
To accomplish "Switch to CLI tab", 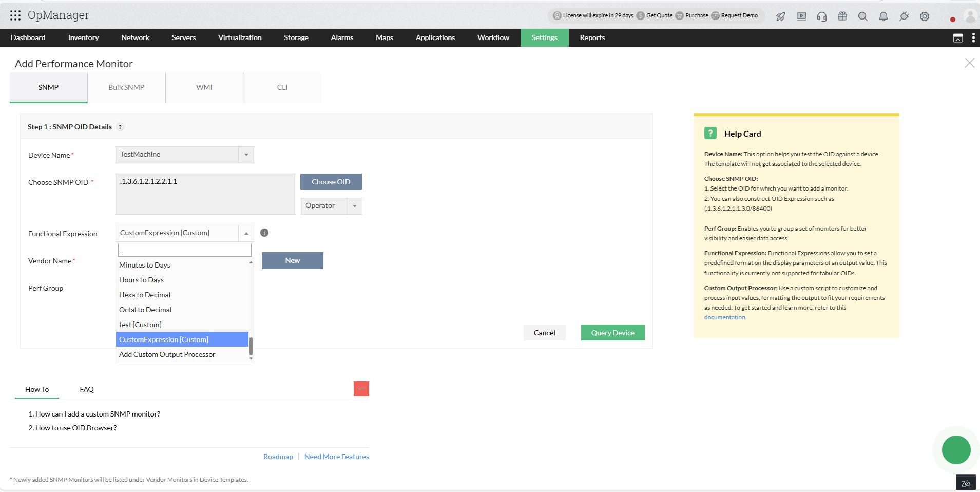I will coord(282,87).
